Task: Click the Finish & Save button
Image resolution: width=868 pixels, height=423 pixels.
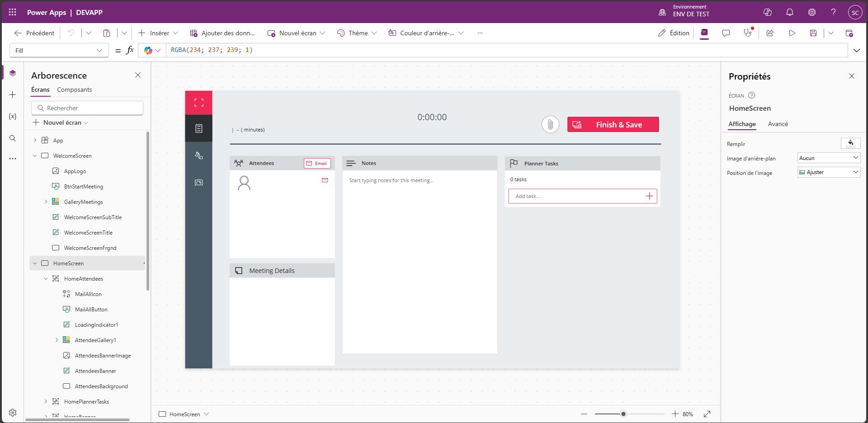Action: coord(613,125)
